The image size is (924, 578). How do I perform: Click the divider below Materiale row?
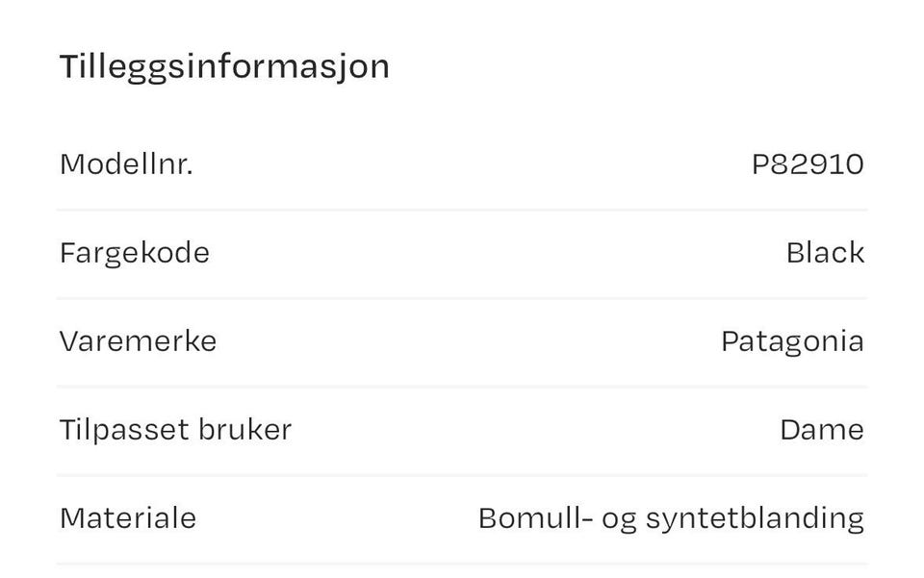[462, 564]
